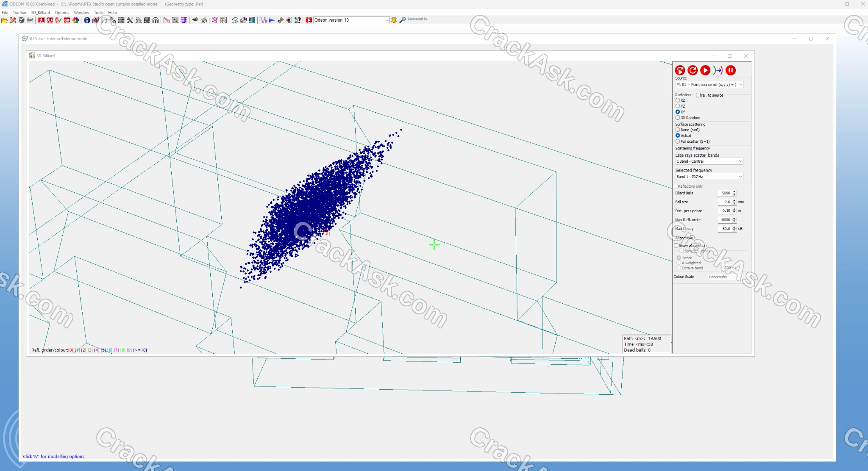Click the blue information icon

(87, 20)
